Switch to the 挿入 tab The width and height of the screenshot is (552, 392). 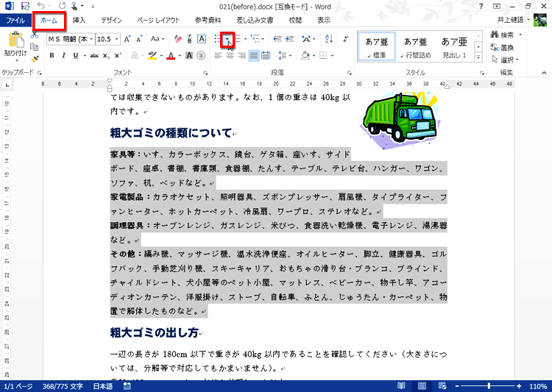(79, 20)
